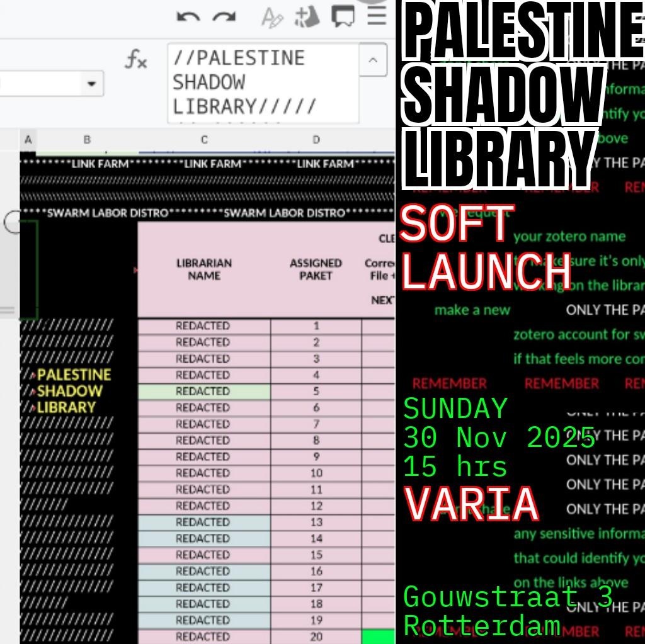Open the hamburger menu
This screenshot has width=645, height=644.
[377, 16]
